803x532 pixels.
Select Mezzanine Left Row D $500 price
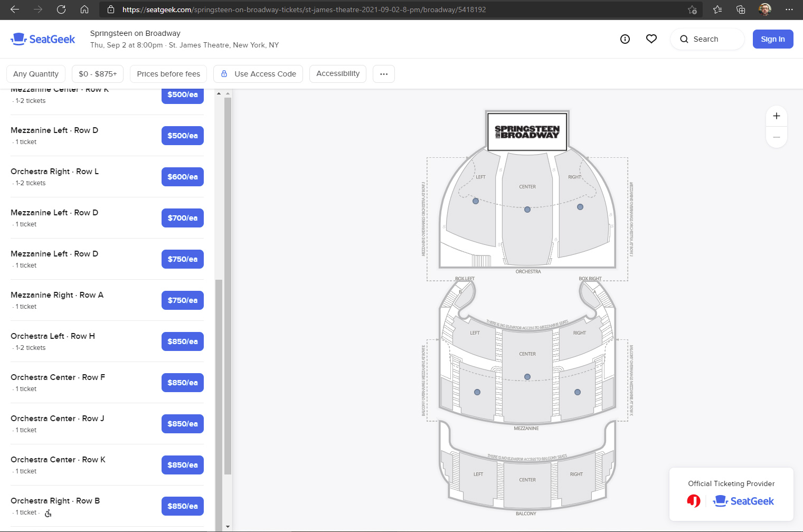(183, 136)
